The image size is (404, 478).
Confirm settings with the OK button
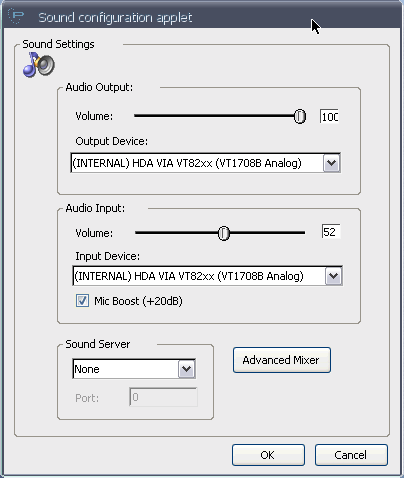(268, 455)
